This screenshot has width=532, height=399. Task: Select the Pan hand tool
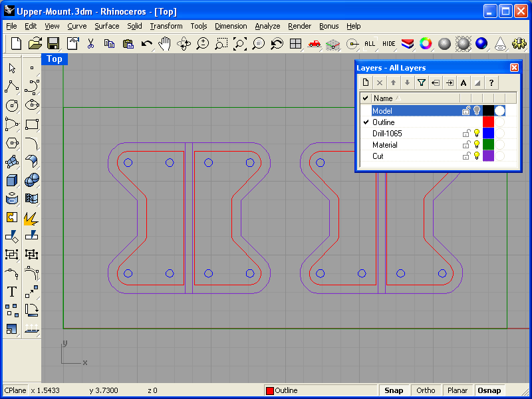point(165,44)
